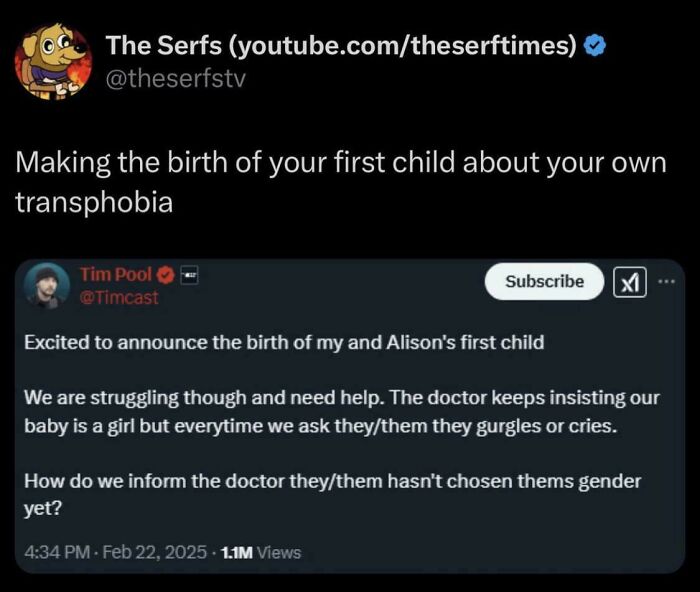The width and height of the screenshot is (700, 592).
Task: Open the @Timcast handle
Action: click(x=117, y=297)
